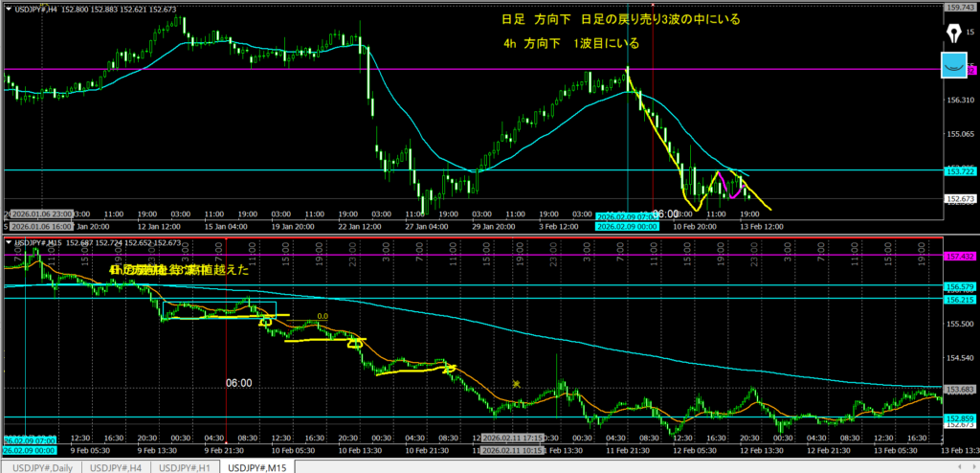Click the small triangle beside USDJPY#,M15 title

click(10, 243)
